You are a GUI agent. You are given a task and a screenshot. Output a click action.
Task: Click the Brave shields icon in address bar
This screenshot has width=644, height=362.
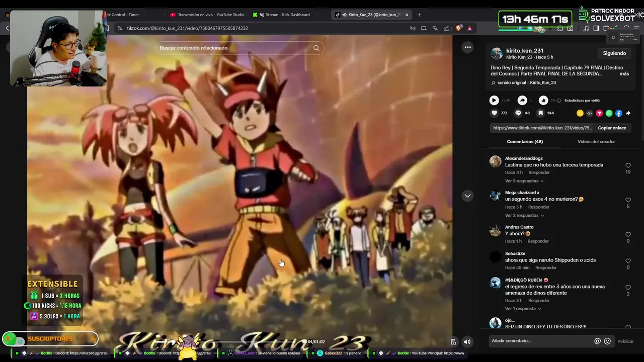click(459, 28)
